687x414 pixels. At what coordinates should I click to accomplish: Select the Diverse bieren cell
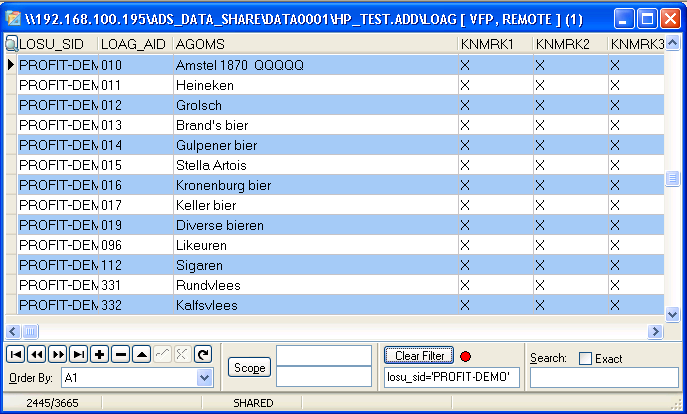[315, 225]
